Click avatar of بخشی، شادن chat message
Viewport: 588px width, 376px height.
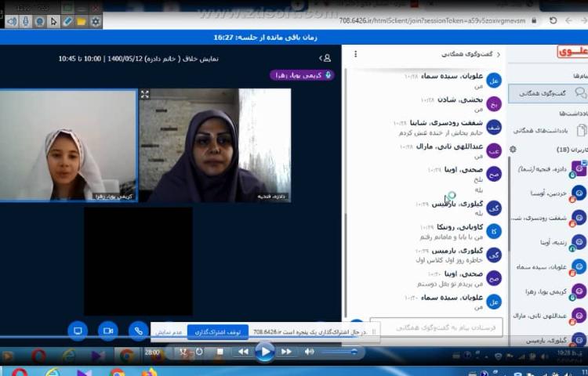(494, 104)
